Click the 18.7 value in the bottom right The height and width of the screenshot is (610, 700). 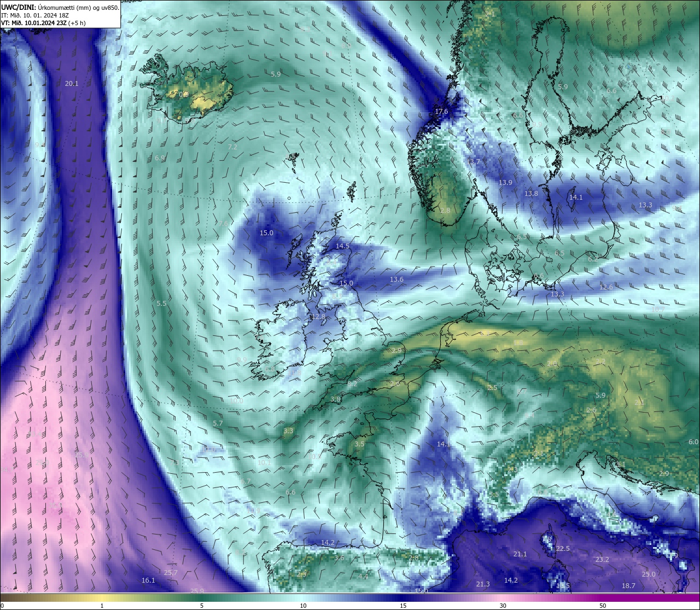tap(629, 586)
